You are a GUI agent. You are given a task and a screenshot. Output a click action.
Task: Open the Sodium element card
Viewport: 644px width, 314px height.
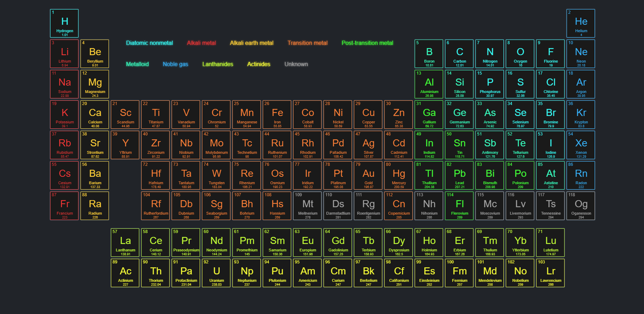click(x=64, y=84)
